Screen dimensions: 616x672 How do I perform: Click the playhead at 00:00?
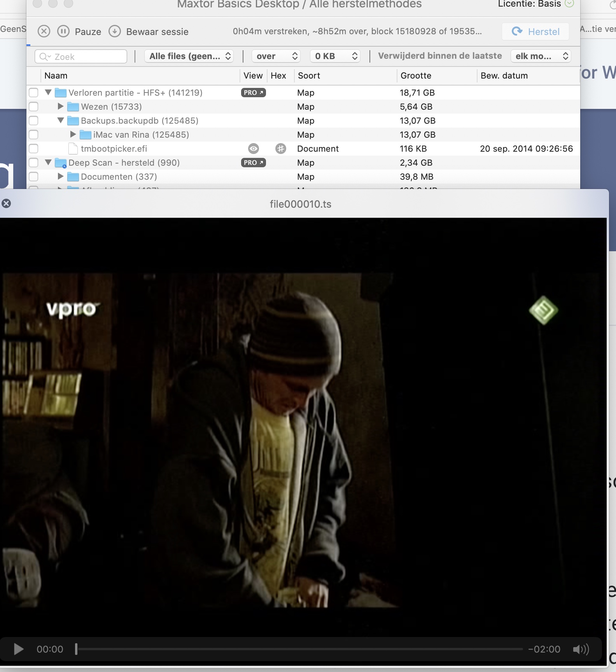[76, 649]
